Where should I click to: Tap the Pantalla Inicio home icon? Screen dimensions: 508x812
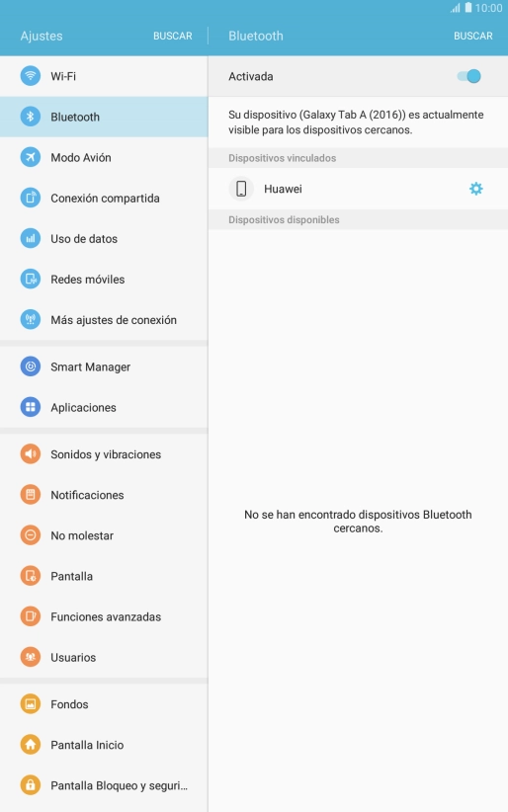coord(31,745)
